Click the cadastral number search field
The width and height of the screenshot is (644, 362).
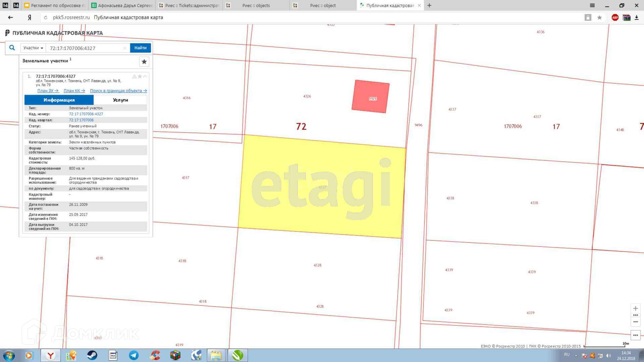tap(86, 48)
